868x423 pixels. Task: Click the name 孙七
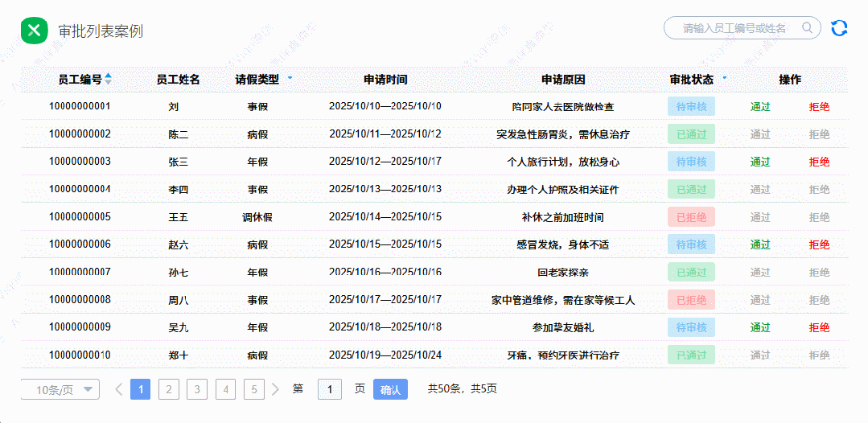click(179, 273)
